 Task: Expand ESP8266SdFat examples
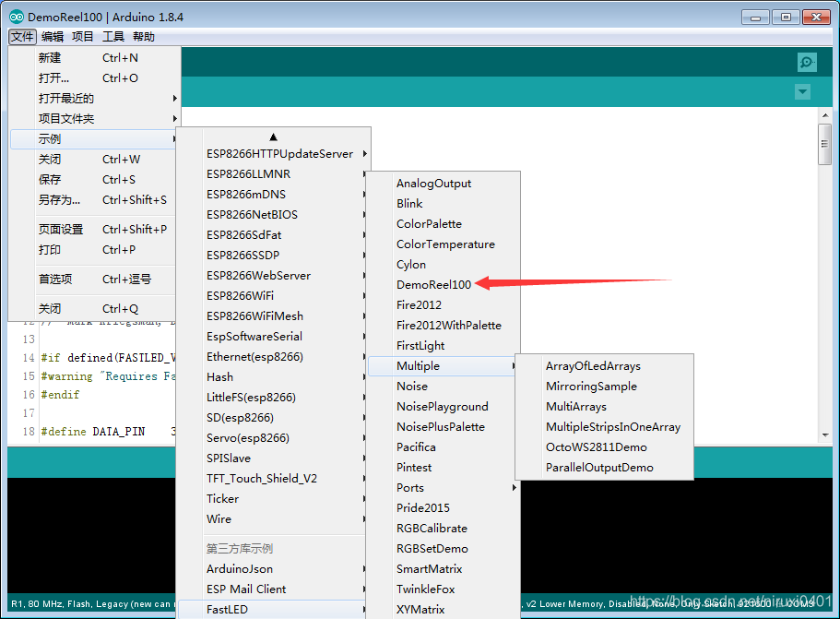(x=273, y=235)
